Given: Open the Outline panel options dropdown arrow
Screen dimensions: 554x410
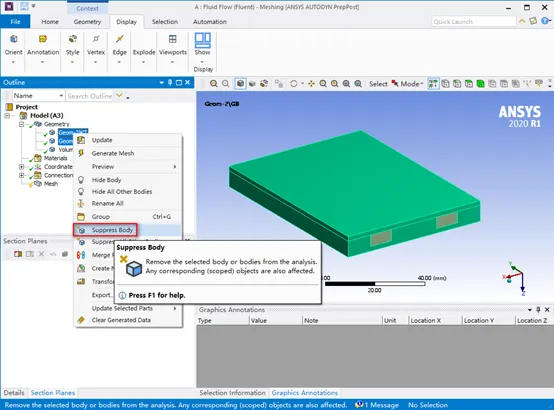Looking at the screenshot, I should pyautogui.click(x=161, y=82).
